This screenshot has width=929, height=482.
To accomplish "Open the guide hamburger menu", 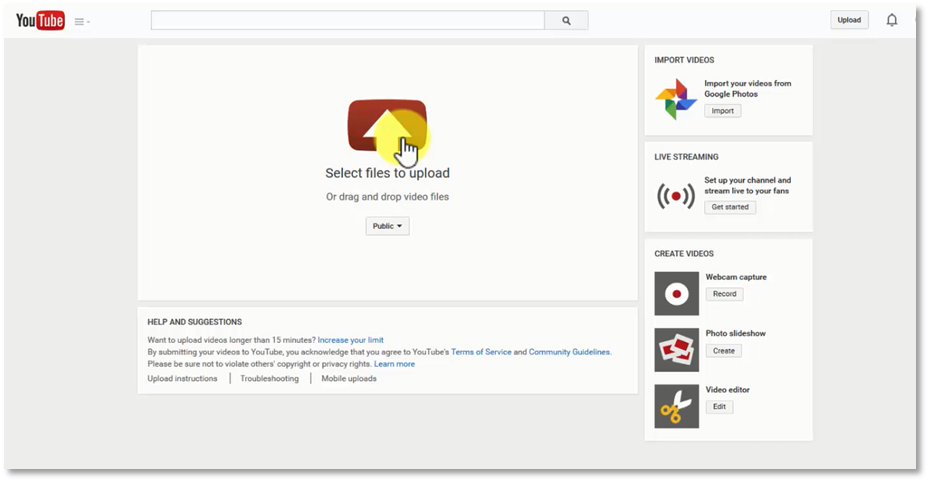I will click(82, 22).
